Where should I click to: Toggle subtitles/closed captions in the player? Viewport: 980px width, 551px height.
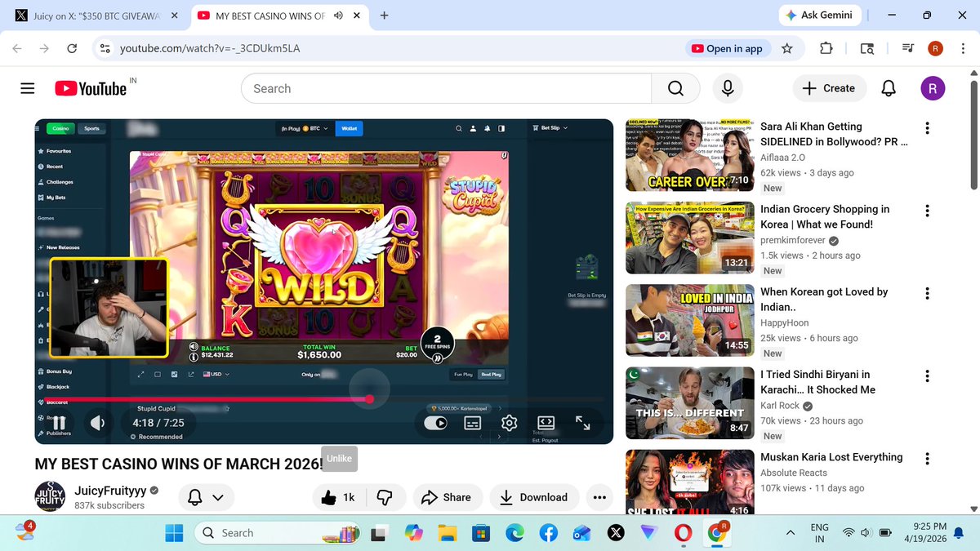pos(473,423)
